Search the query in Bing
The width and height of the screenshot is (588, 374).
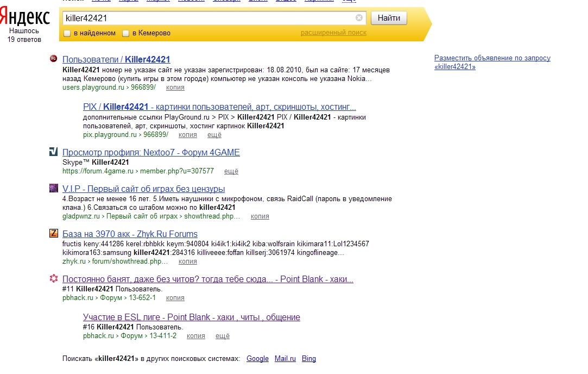click(308, 359)
